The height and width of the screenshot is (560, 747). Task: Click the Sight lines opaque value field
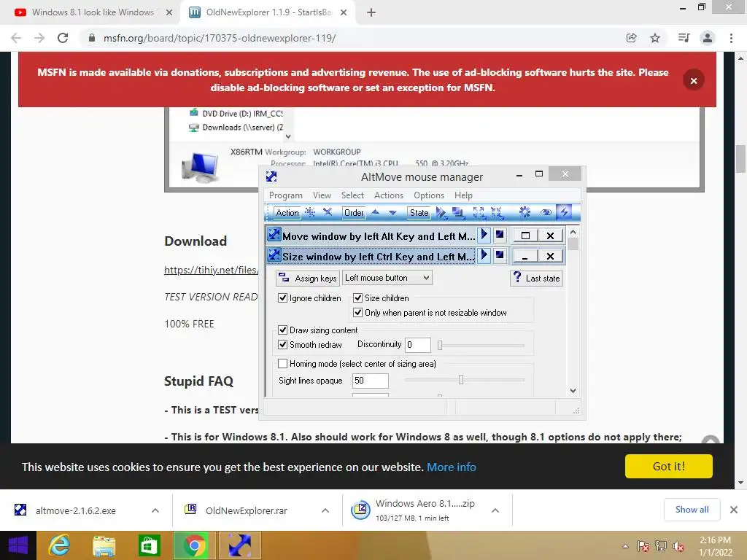point(370,381)
